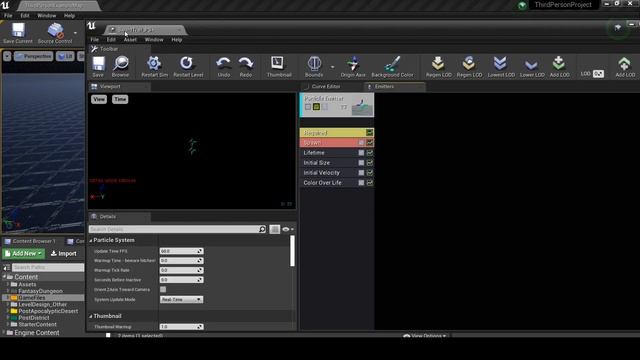Collapse the Content folder tree
Viewport: 640px width, 360px height.
[x=4, y=277]
